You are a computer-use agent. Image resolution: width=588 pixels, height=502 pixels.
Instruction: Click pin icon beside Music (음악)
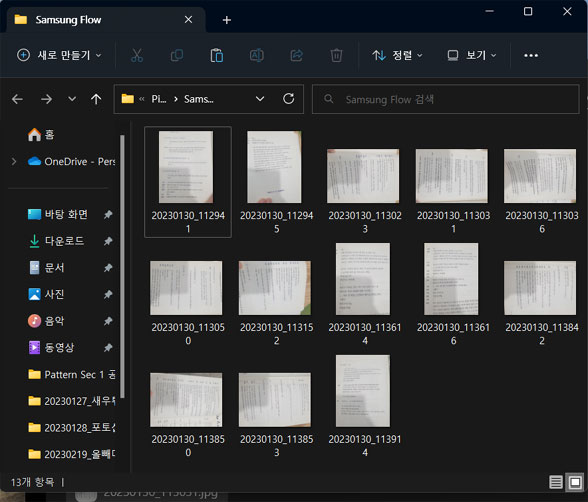pyautogui.click(x=108, y=321)
